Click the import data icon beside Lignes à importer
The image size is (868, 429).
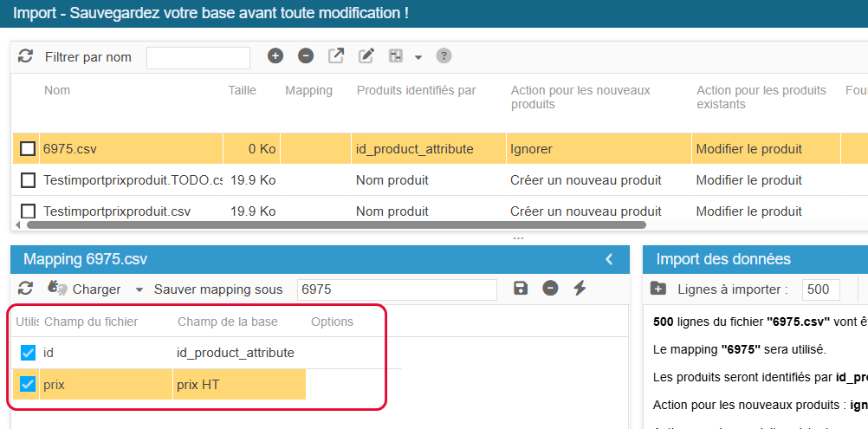tap(658, 289)
